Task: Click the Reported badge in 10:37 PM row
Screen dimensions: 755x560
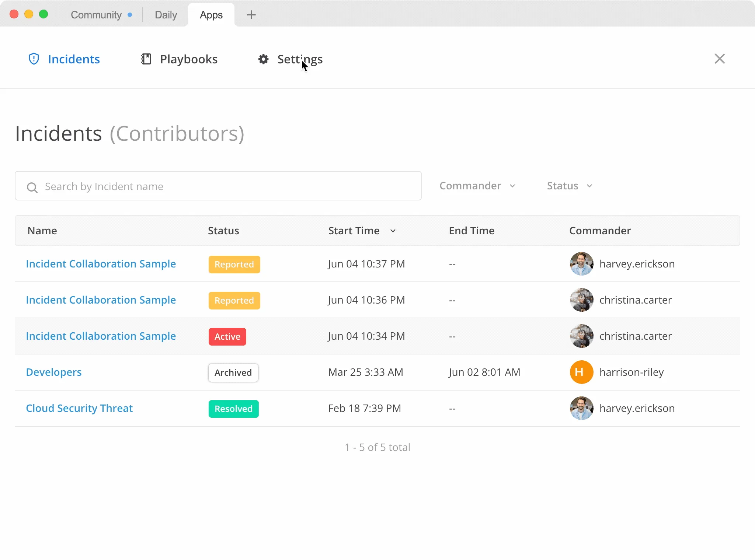Action: point(234,265)
